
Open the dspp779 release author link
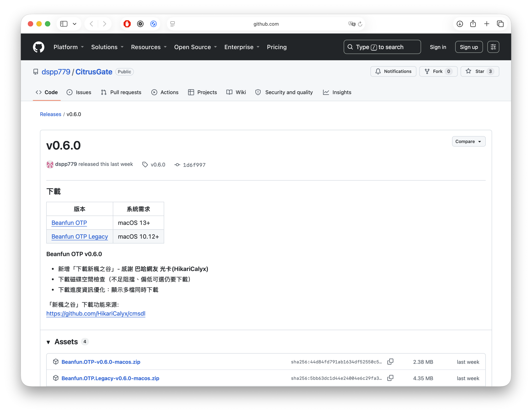tap(66, 164)
